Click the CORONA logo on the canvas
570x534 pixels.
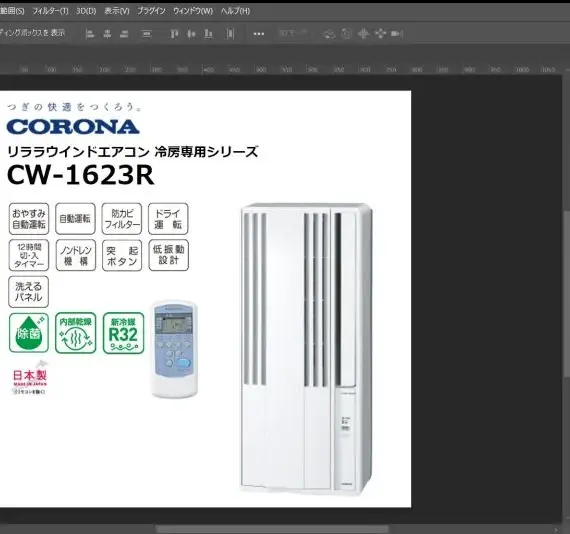tap(73, 127)
